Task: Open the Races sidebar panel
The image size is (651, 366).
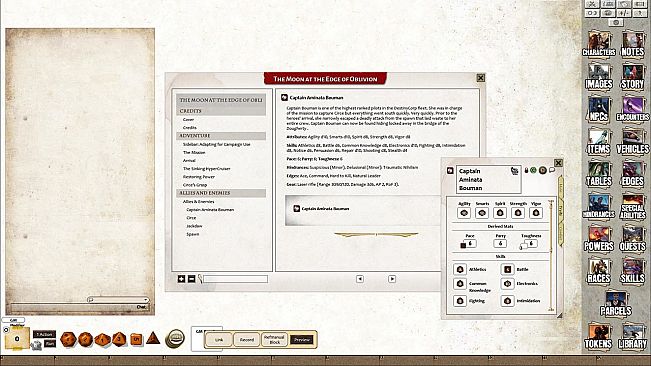Action: click(599, 271)
